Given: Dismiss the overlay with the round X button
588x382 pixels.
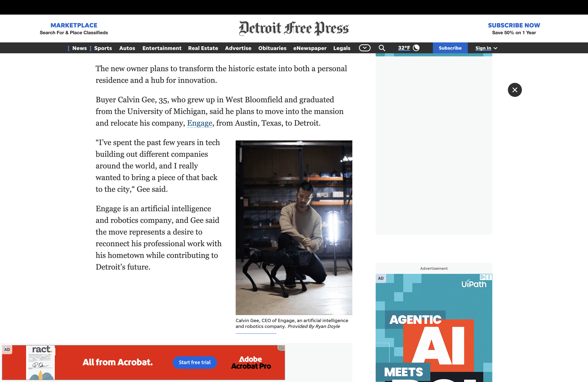Looking at the screenshot, I should click(515, 90).
